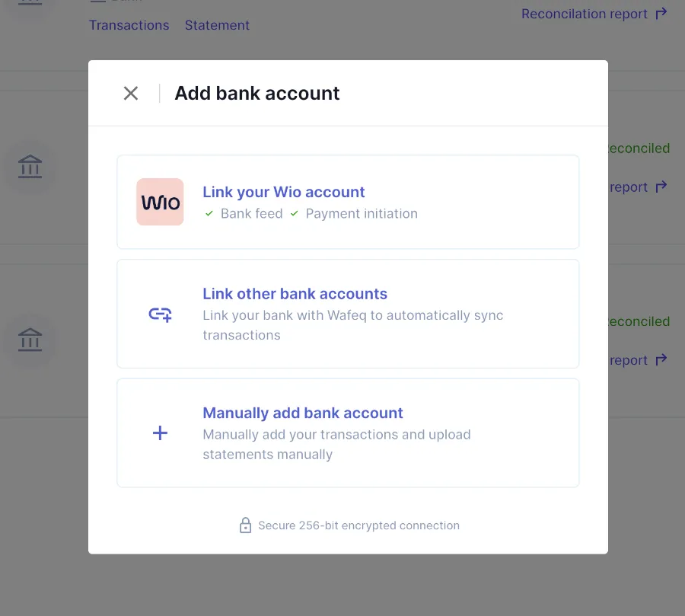Click the chain link icon with plus
Image resolution: width=685 pixels, height=616 pixels.
[160, 314]
